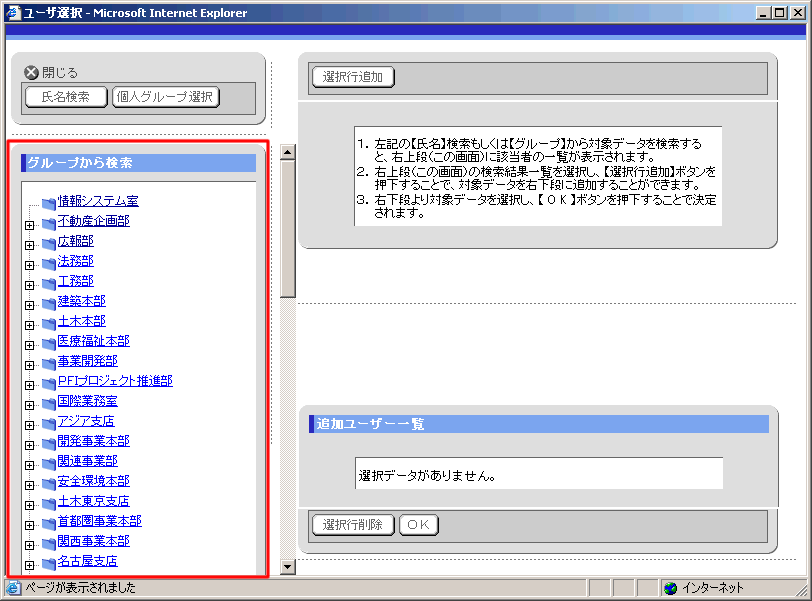This screenshot has width=812, height=601.
Task: Expand the 建築本部 tree node
Action: [x=30, y=305]
